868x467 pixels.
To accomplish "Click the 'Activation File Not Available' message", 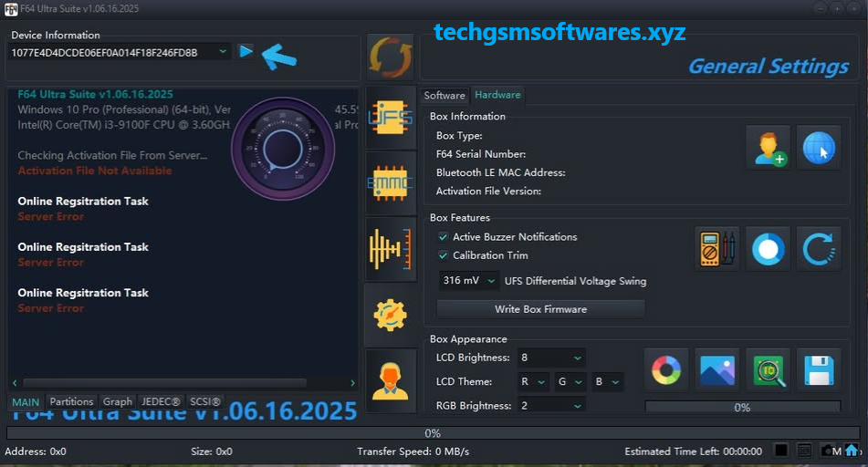I will point(95,171).
